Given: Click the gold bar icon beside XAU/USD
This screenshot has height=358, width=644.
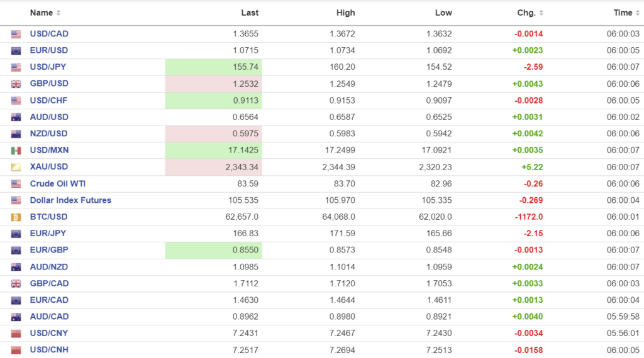Looking at the screenshot, I should (16, 167).
